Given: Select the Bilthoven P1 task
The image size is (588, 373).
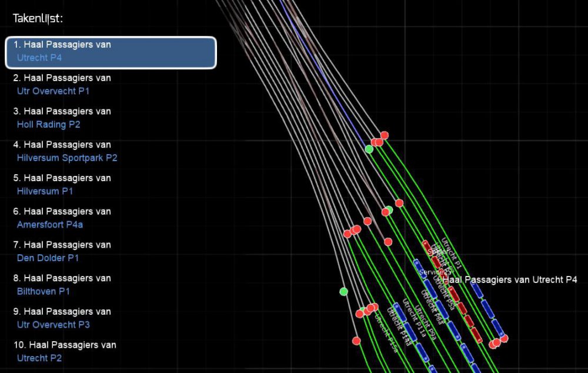Looking at the screenshot, I should tap(44, 291).
